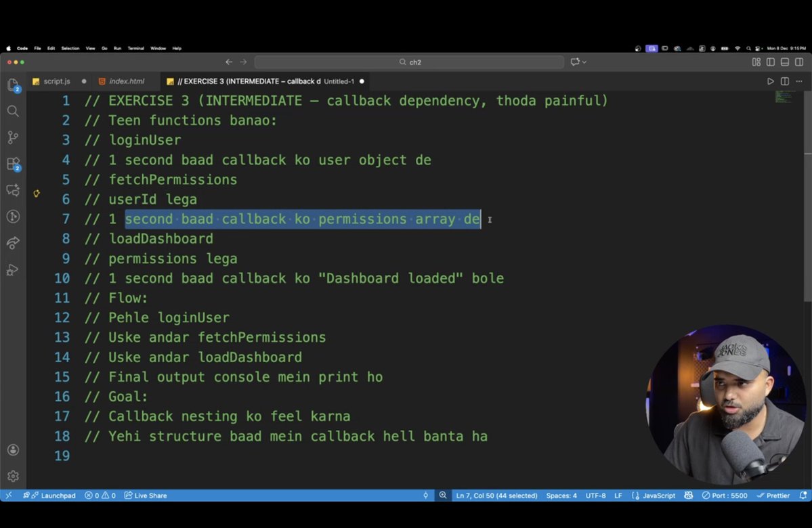Open the Chat dropdown in title bar

pos(578,62)
